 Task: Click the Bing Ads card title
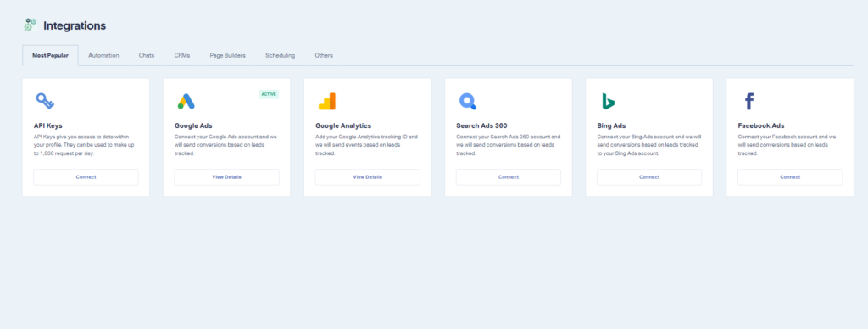pyautogui.click(x=611, y=125)
